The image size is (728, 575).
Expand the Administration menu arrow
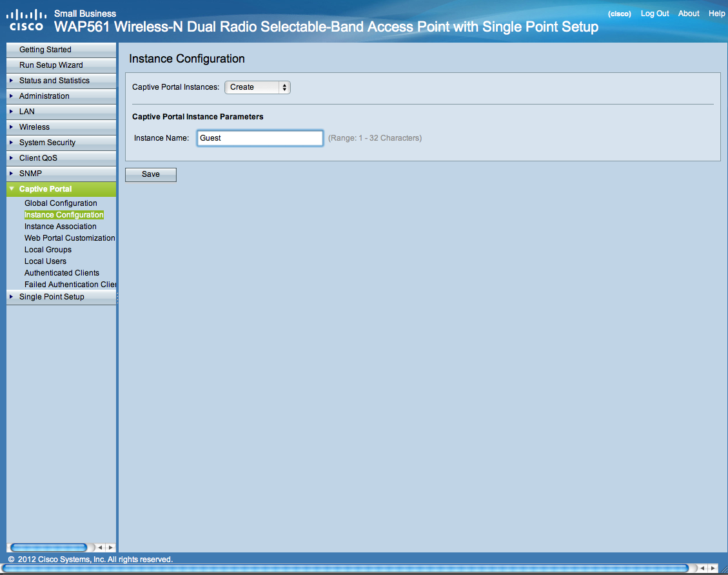[11, 96]
